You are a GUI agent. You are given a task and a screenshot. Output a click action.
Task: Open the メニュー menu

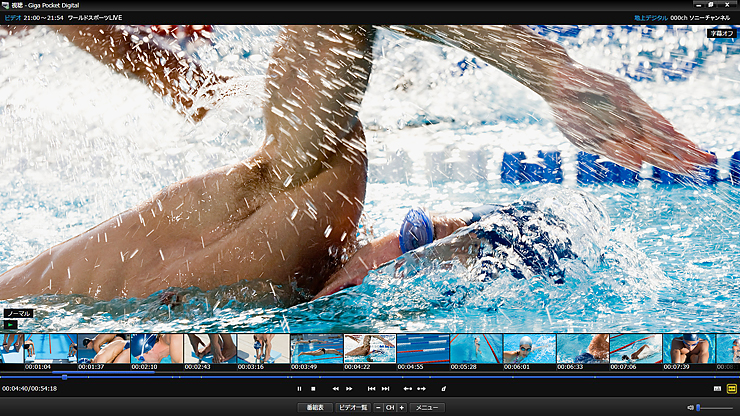[x=427, y=408]
